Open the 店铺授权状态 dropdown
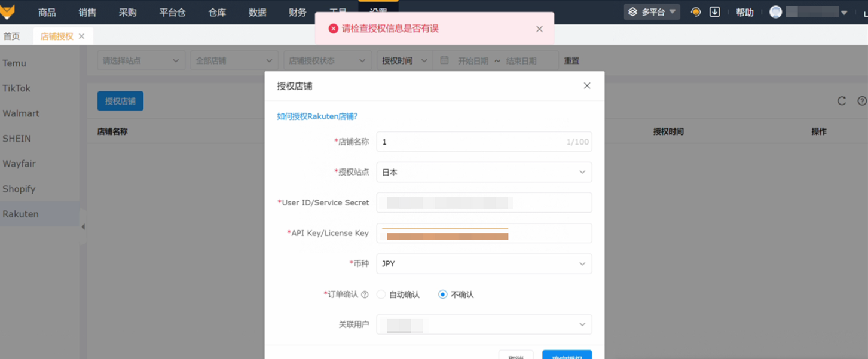The image size is (868, 359). click(x=328, y=60)
